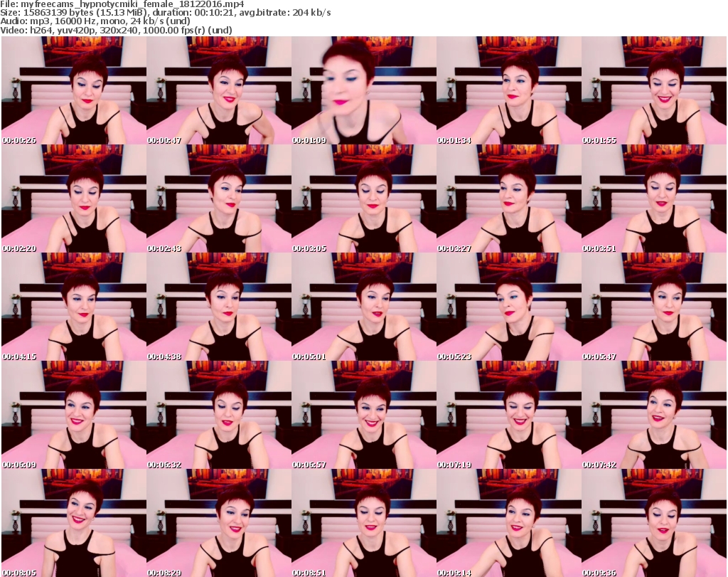Viewport: 728px width, 577px height.
Task: Select the thumbnail frame stamped 00:06:09
Action: [74, 415]
